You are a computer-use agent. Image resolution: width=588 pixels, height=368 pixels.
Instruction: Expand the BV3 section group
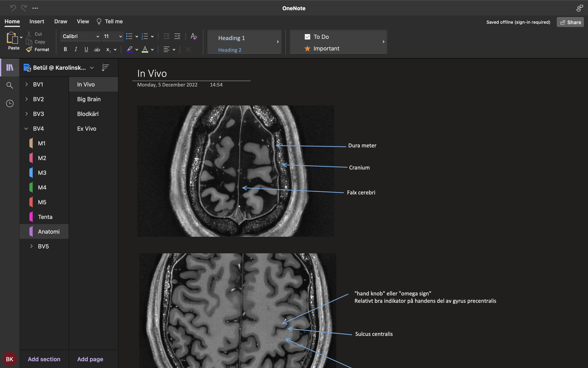point(27,114)
